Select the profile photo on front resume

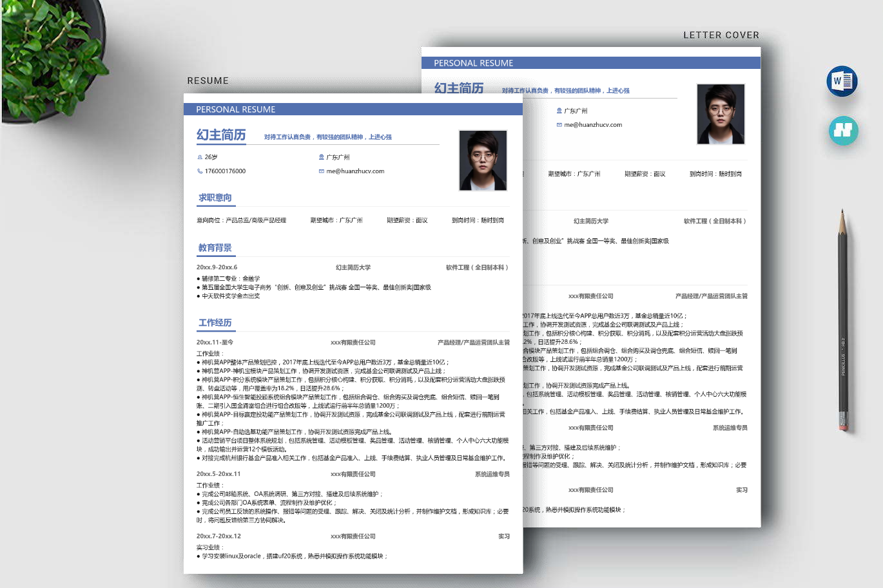coord(483,160)
